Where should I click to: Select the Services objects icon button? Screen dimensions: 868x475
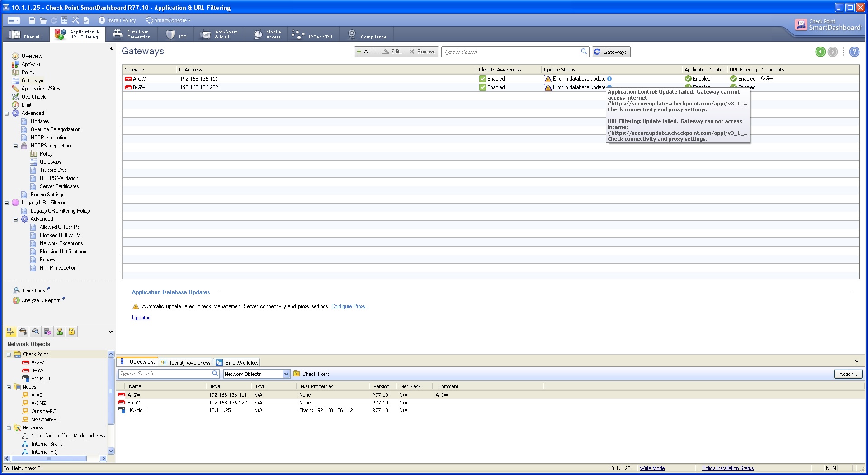point(23,332)
